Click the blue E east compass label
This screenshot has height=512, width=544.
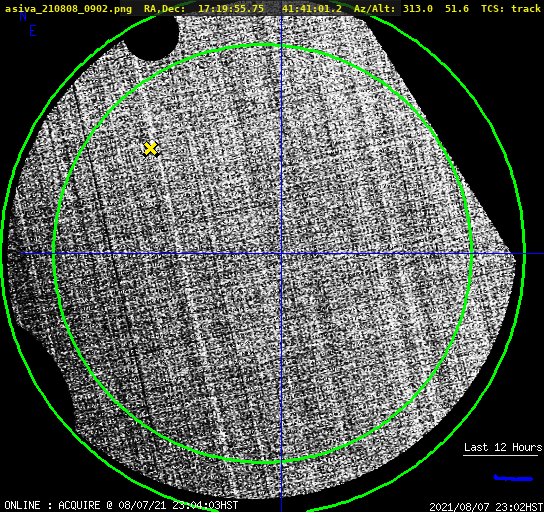point(33,31)
